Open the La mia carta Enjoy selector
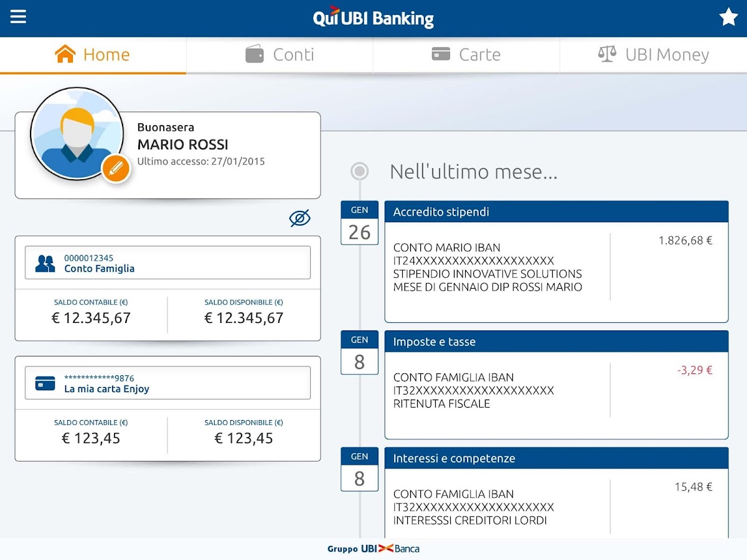Viewport: 747px width, 560px height. pos(167,383)
